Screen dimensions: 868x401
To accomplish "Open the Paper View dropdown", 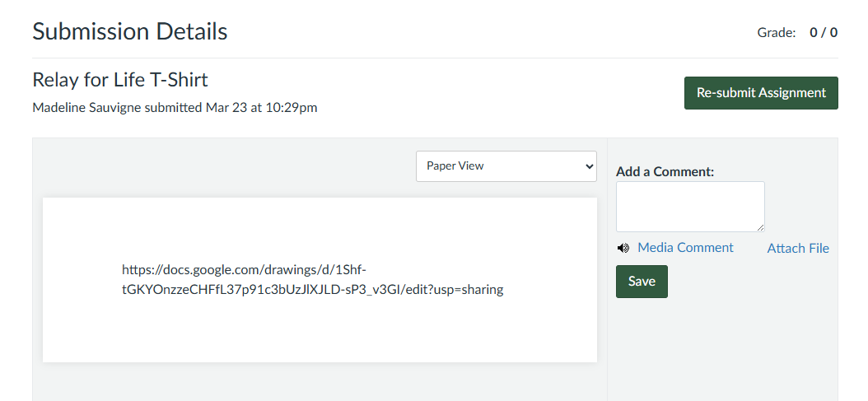I will [506, 166].
